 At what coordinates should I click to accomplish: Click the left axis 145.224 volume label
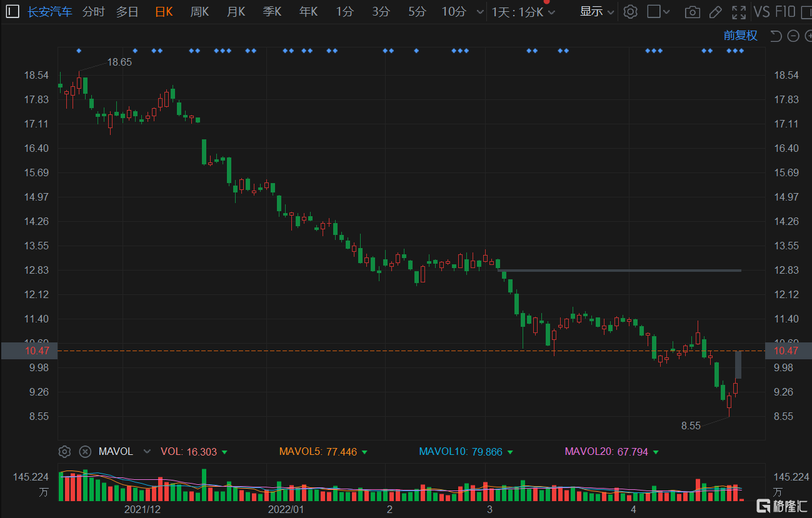[x=31, y=477]
